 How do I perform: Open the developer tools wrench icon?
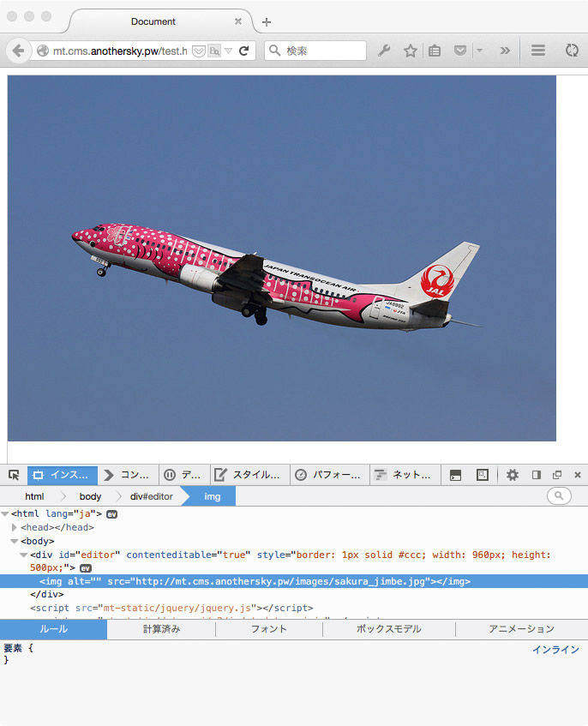tap(384, 51)
